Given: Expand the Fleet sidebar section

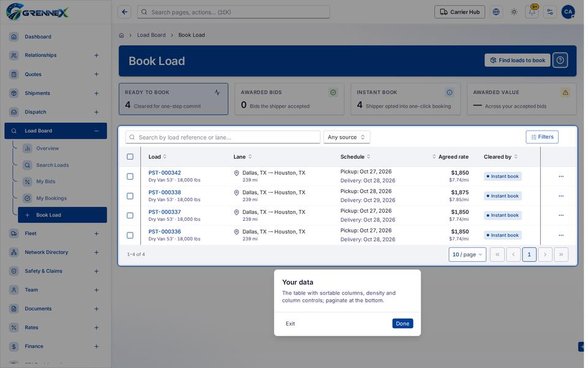Looking at the screenshot, I should point(96,234).
